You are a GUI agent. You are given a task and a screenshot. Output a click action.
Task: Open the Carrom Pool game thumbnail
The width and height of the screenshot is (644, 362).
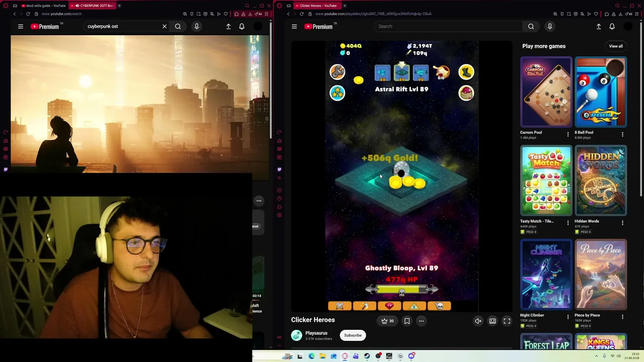pos(546,92)
